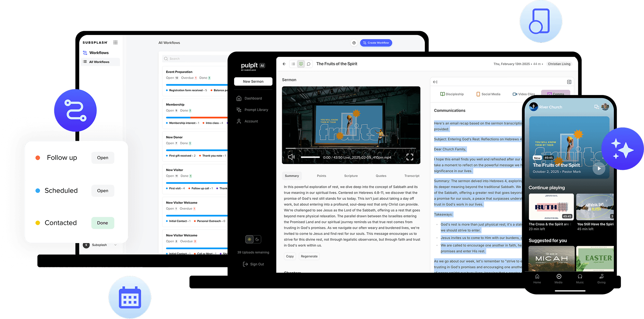This screenshot has height=319, width=644.
Task: Open the Scripture tab
Action: click(x=351, y=176)
